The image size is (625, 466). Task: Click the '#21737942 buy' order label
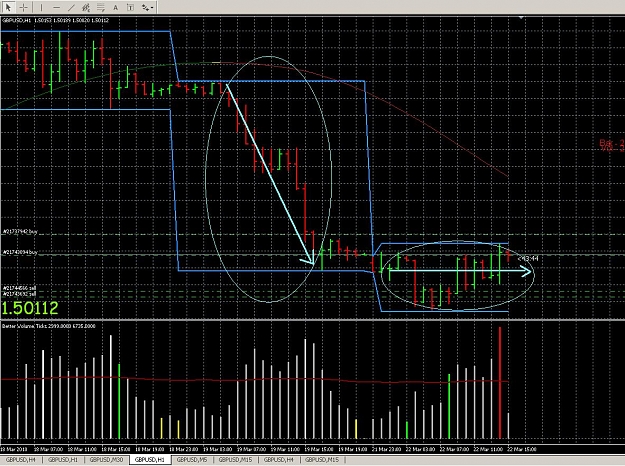pos(20,231)
